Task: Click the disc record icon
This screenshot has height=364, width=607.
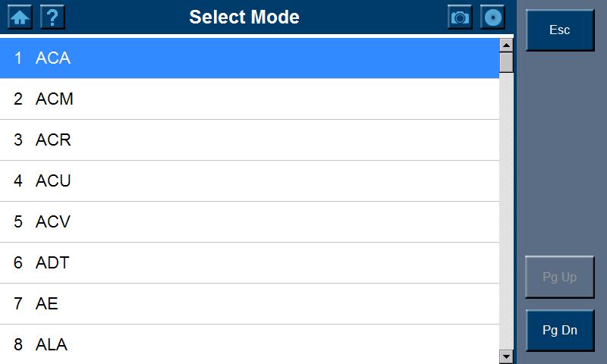Action: tap(492, 17)
